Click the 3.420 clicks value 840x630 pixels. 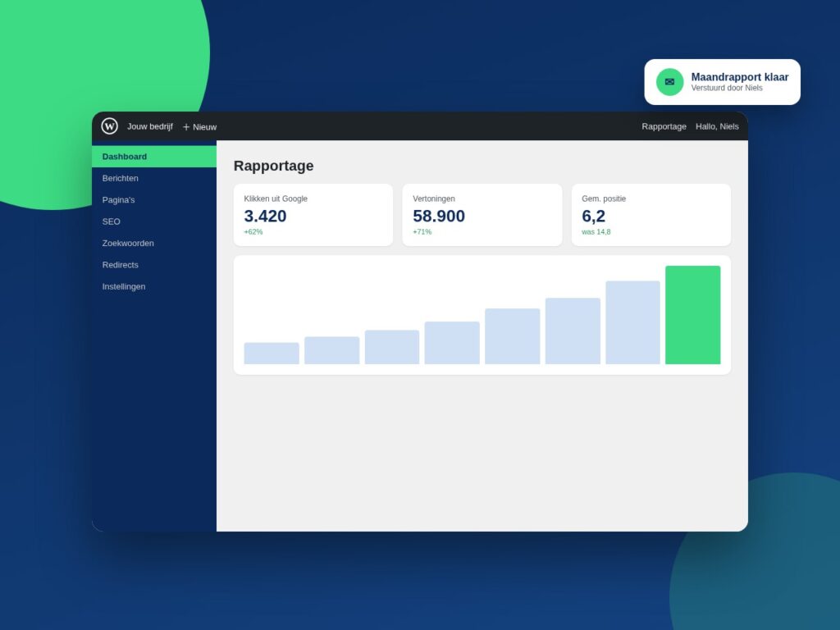coord(265,216)
